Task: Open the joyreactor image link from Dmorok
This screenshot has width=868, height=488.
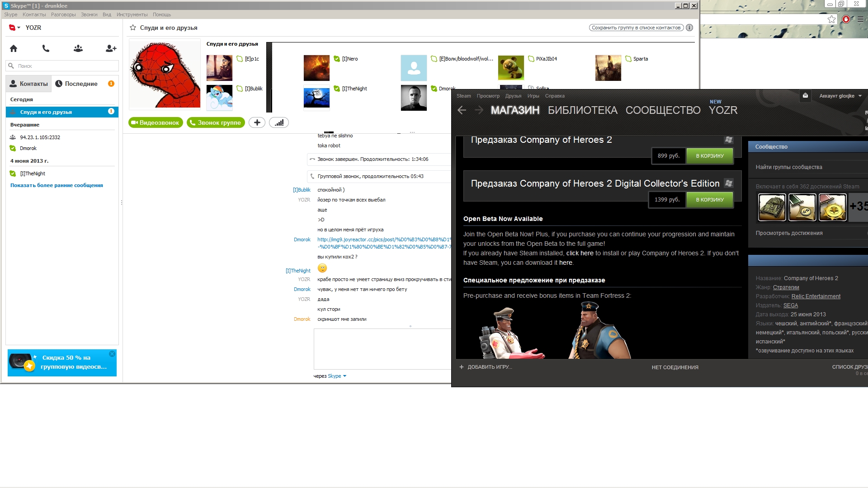Action: (x=384, y=243)
